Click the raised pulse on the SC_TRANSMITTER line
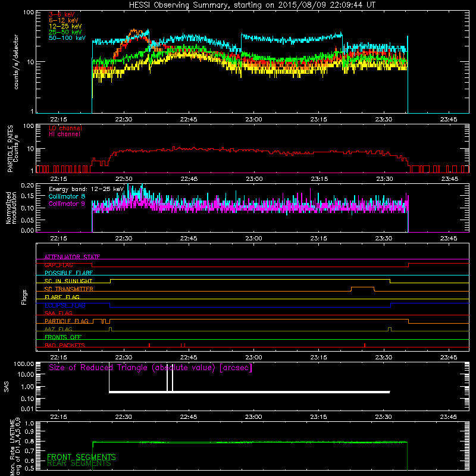Image resolution: width=476 pixels, height=476 pixels. click(x=362, y=287)
